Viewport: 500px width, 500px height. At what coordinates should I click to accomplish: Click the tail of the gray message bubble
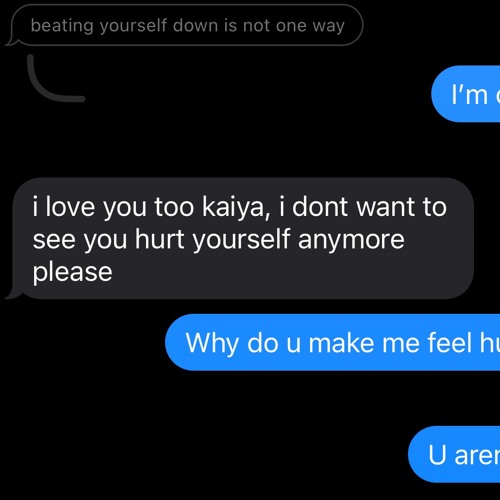(x=13, y=293)
